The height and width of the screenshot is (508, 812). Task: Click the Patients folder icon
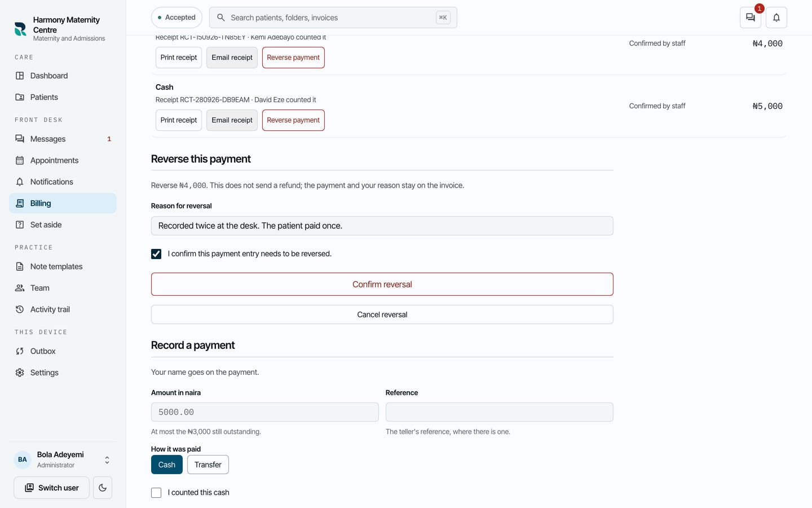tap(20, 97)
